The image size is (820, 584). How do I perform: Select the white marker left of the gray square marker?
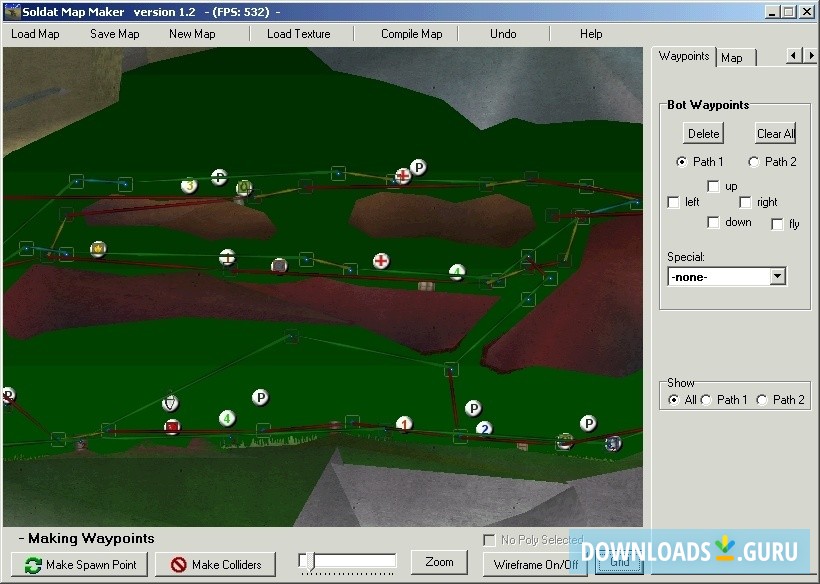(x=227, y=257)
